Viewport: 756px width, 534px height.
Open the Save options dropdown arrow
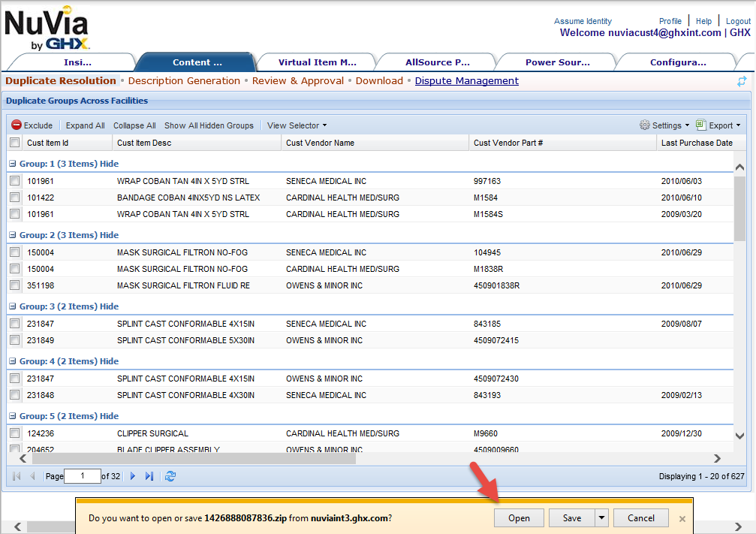coord(601,518)
